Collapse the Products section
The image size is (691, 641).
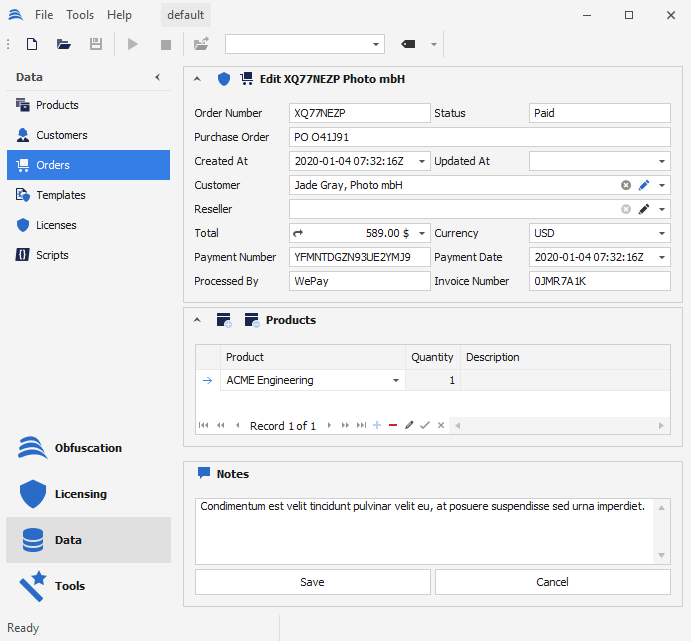[197, 320]
